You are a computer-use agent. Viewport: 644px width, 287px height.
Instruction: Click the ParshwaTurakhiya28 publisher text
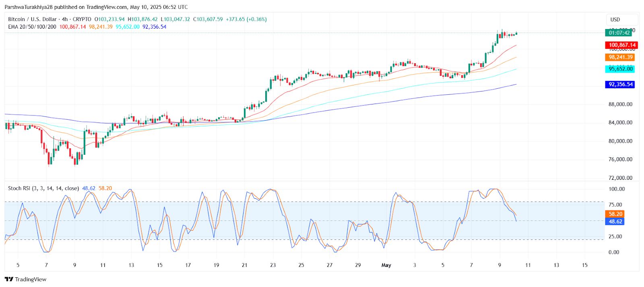pos(28,7)
